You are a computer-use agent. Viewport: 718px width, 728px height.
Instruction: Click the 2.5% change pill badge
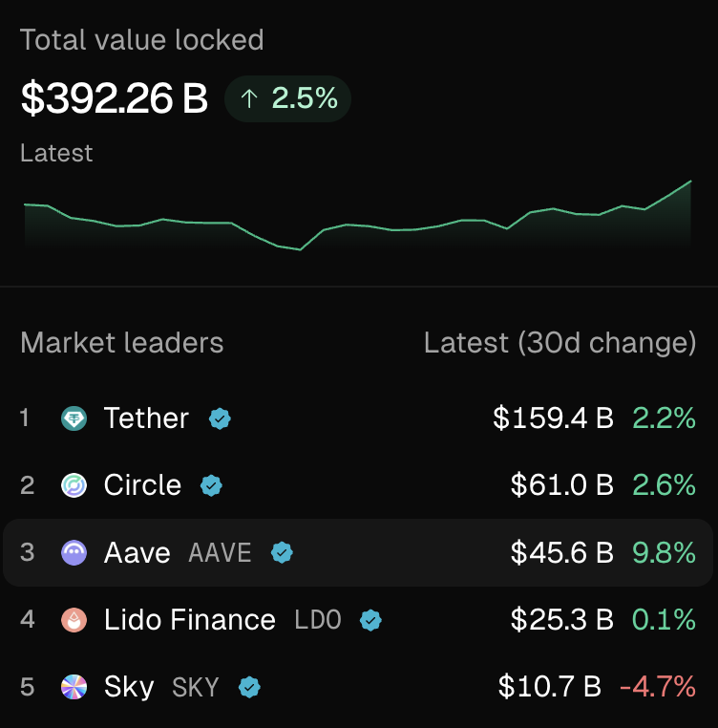pos(287,99)
